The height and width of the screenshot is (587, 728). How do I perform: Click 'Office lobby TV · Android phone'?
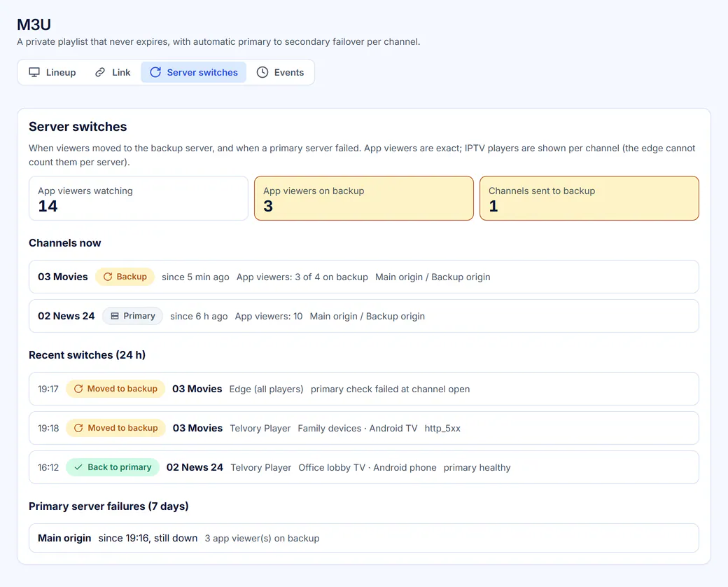367,467
